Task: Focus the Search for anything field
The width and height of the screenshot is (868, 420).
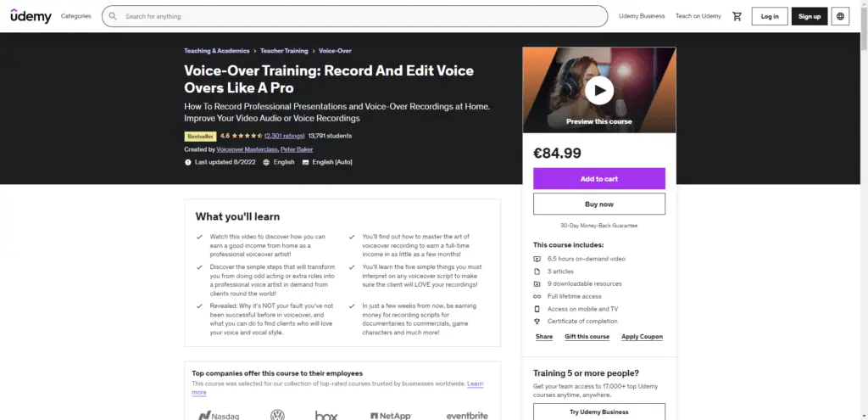Action: (354, 16)
